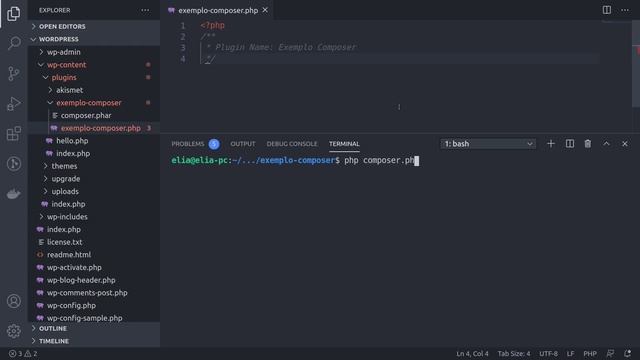Change PHP language mode
Viewport: 640px width, 360px height.
[590, 353]
